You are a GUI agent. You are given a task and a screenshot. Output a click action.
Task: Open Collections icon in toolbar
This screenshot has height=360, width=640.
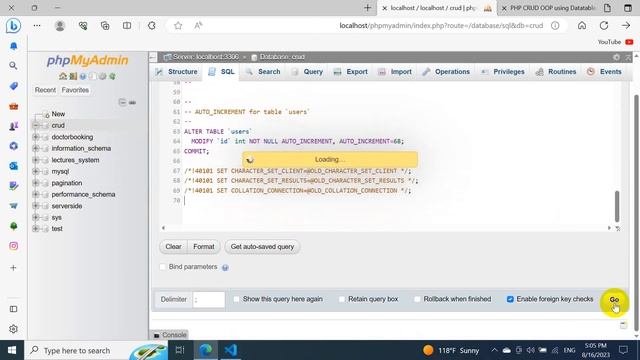click(x=105, y=26)
